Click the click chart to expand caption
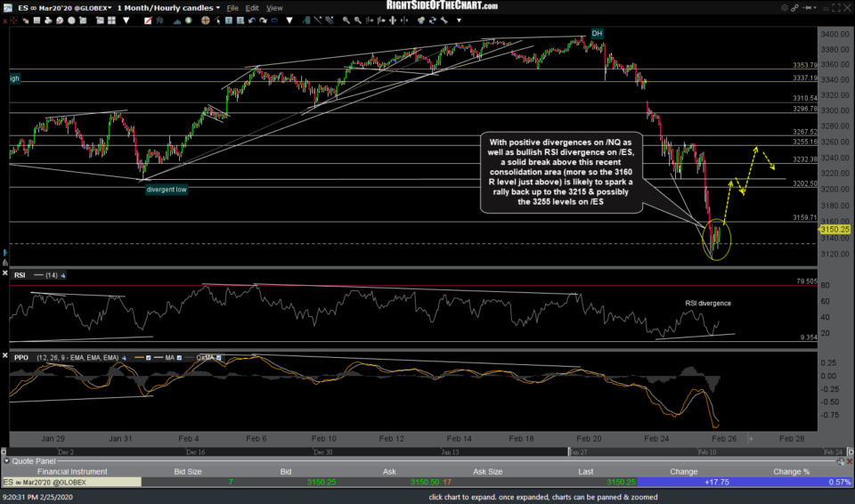Screen dimensions: 855x504 coord(542,497)
